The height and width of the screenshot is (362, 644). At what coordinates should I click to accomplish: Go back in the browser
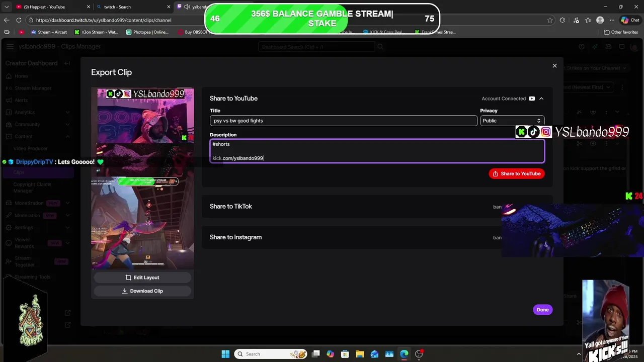coord(6,20)
